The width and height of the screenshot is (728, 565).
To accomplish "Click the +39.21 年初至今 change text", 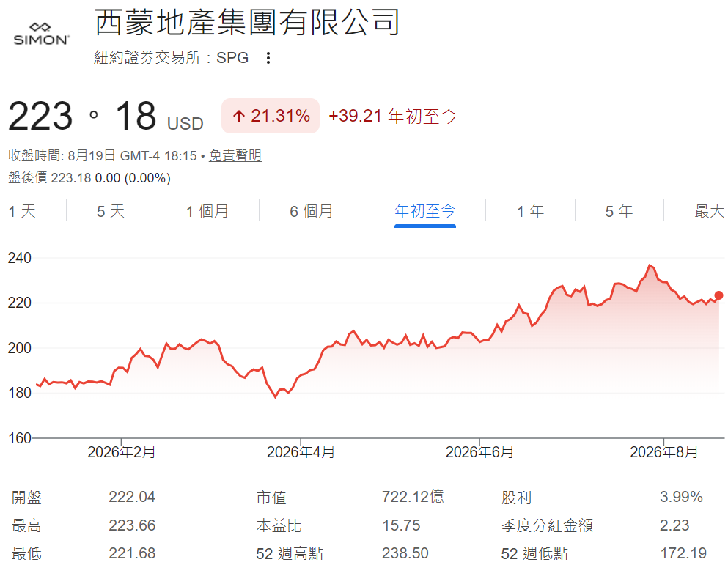I will 393,116.
